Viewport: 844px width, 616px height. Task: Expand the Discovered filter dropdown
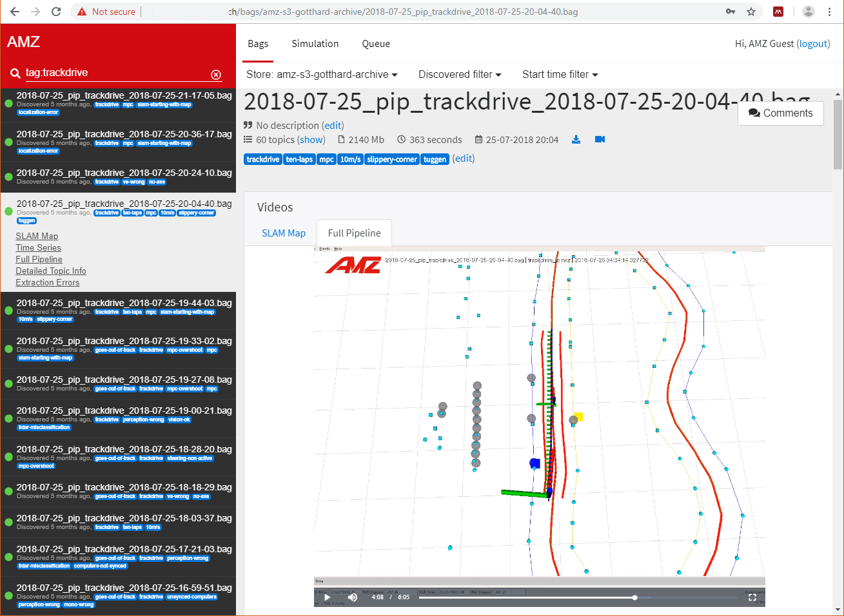(460, 75)
